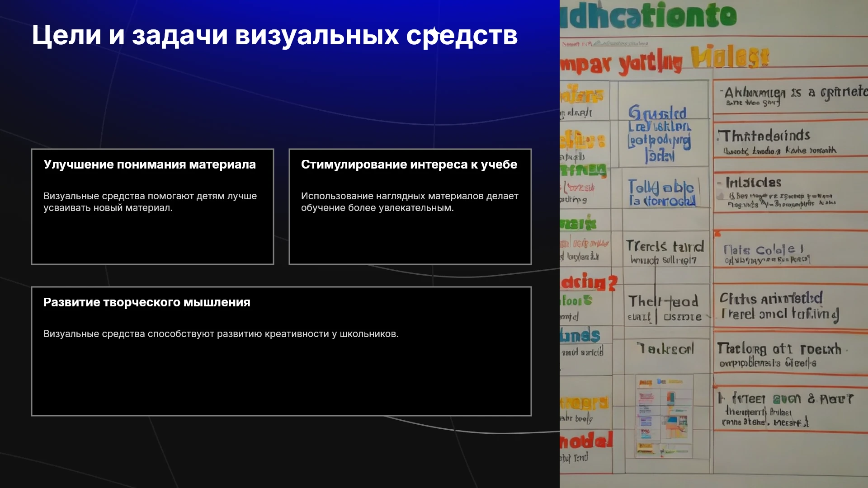Select the small colorful chart miniature on poster
The height and width of the screenshot is (488, 868).
click(664, 416)
